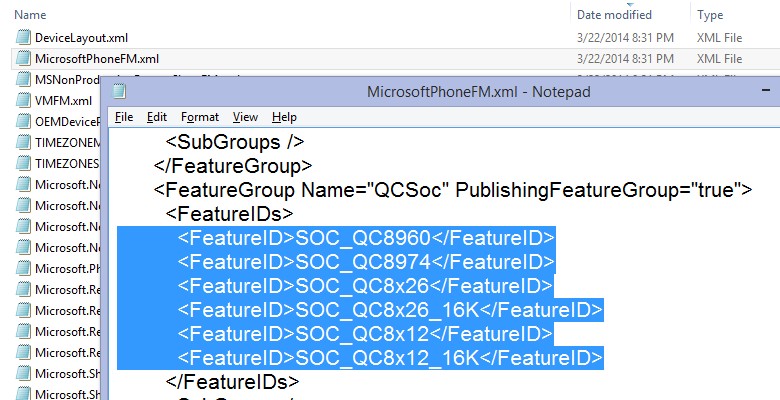Click the MSNonProd file icon

(x=23, y=79)
